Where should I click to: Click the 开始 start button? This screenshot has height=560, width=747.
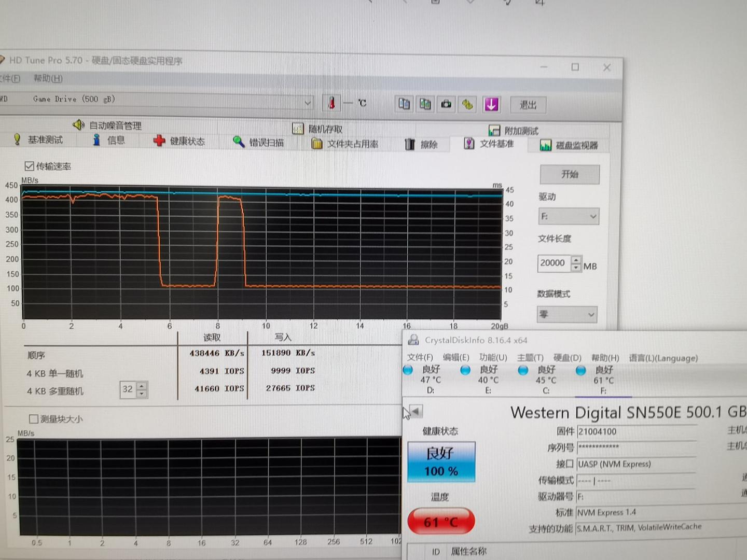click(x=570, y=174)
